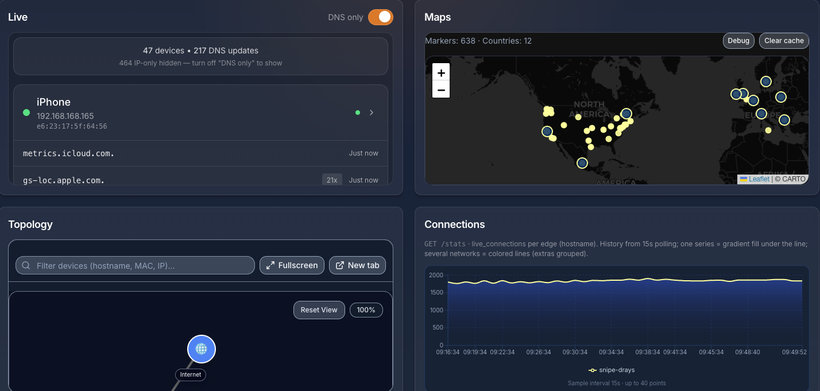Click Reset View in topology
820x391 pixels.
click(x=319, y=310)
